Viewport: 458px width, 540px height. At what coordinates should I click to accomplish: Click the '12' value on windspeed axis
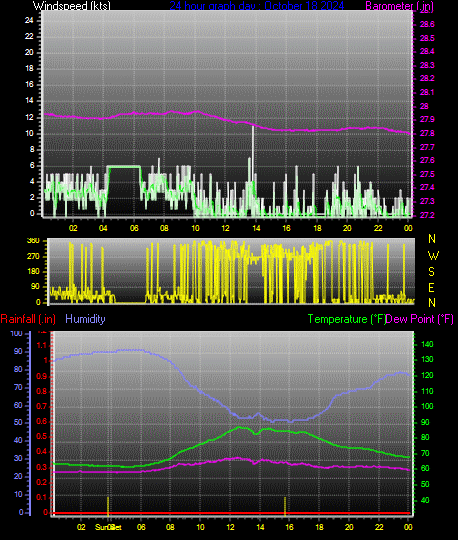(x=29, y=117)
